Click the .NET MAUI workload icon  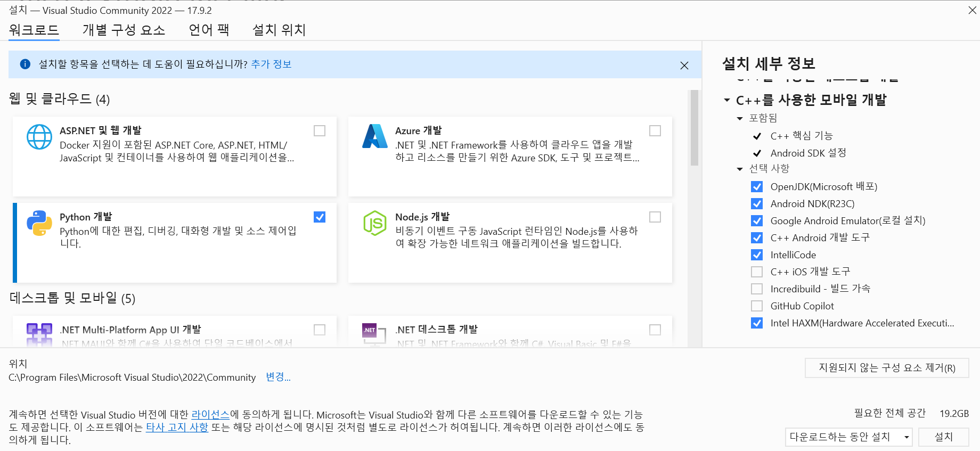pos(39,334)
